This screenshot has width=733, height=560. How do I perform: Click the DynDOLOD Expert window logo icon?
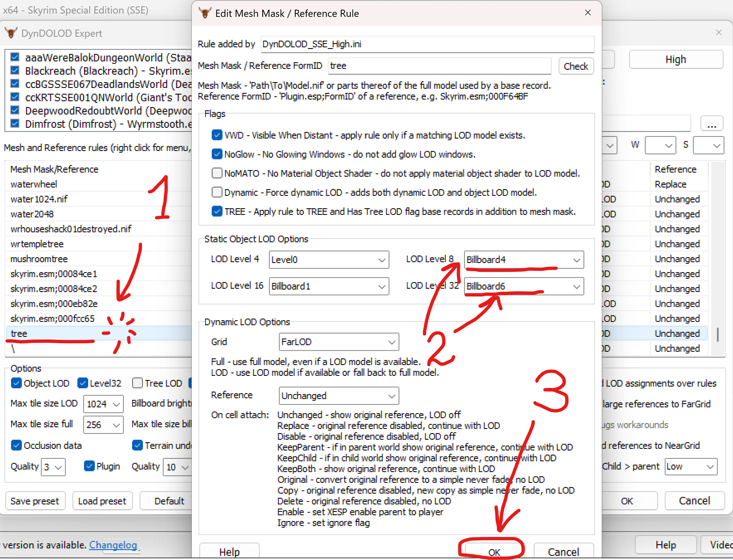click(11, 33)
